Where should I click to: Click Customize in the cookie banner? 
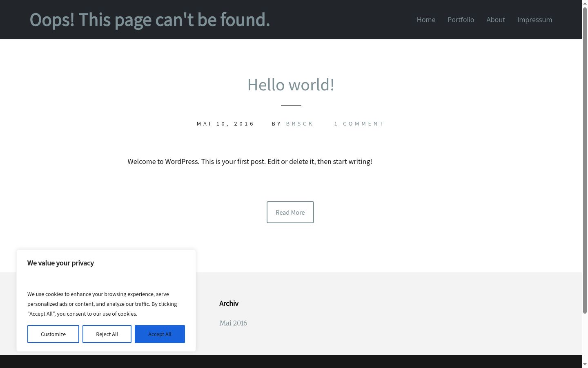(53, 334)
